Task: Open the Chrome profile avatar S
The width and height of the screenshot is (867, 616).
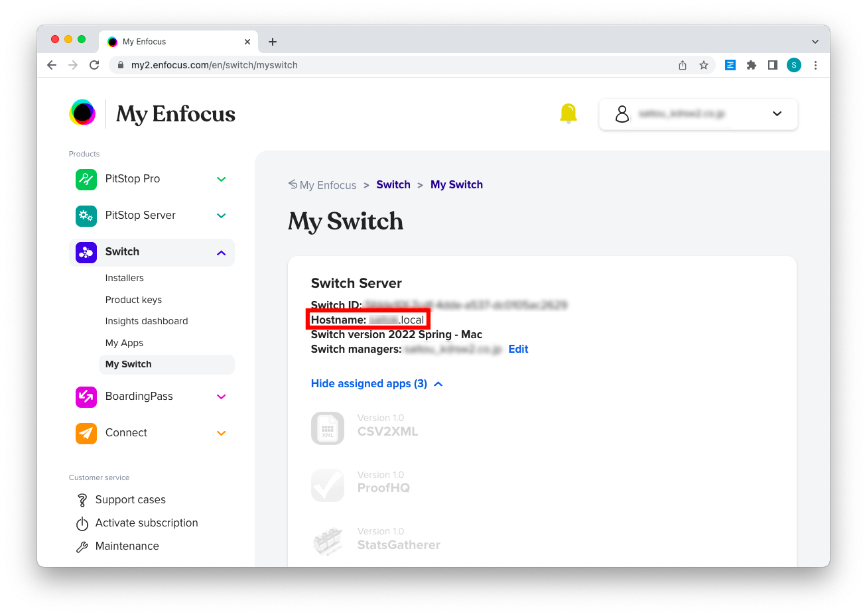Action: pyautogui.click(x=794, y=65)
